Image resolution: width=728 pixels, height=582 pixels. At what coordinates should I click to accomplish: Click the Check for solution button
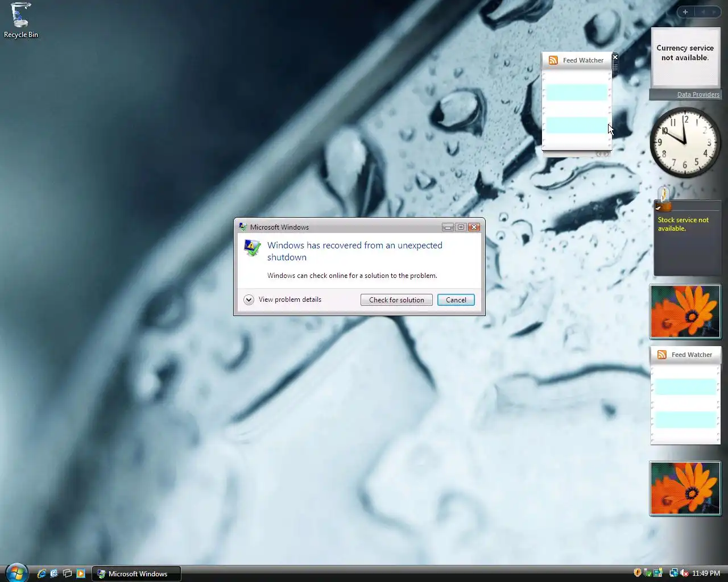click(x=396, y=300)
